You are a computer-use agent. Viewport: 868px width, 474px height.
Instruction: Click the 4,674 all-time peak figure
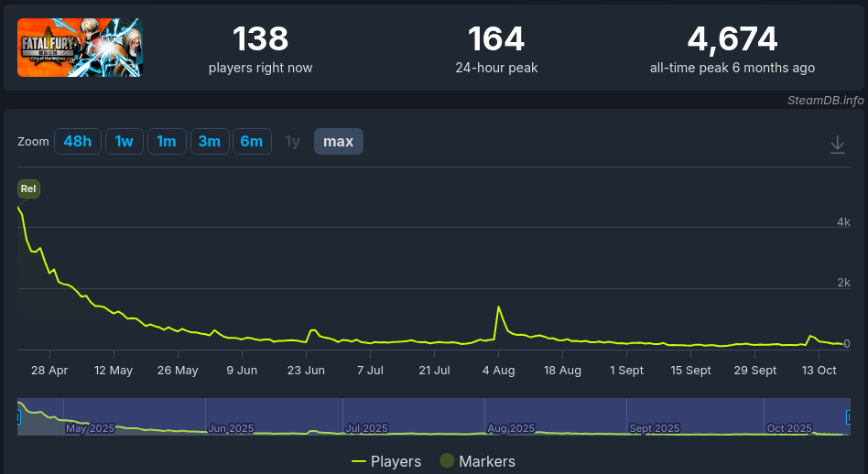[732, 39]
